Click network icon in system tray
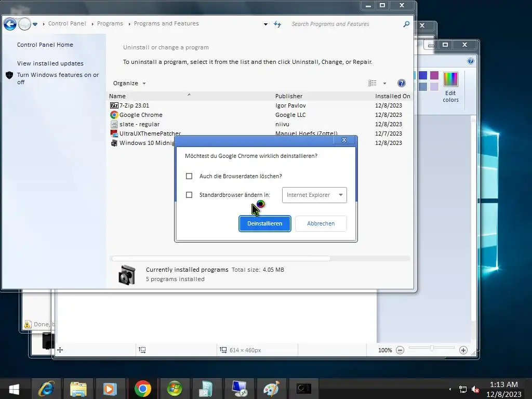 pyautogui.click(x=463, y=390)
